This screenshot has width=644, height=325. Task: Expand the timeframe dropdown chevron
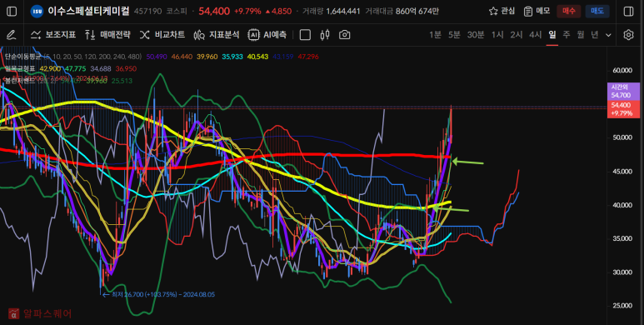tap(608, 35)
